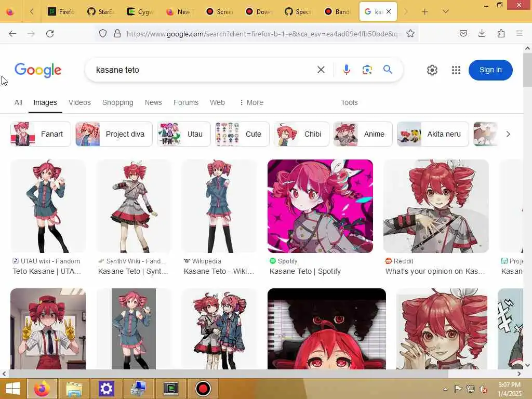Viewport: 532px width, 399px height.
Task: Open the SynthV Wiki Kasane Teto result
Action: pos(133,271)
